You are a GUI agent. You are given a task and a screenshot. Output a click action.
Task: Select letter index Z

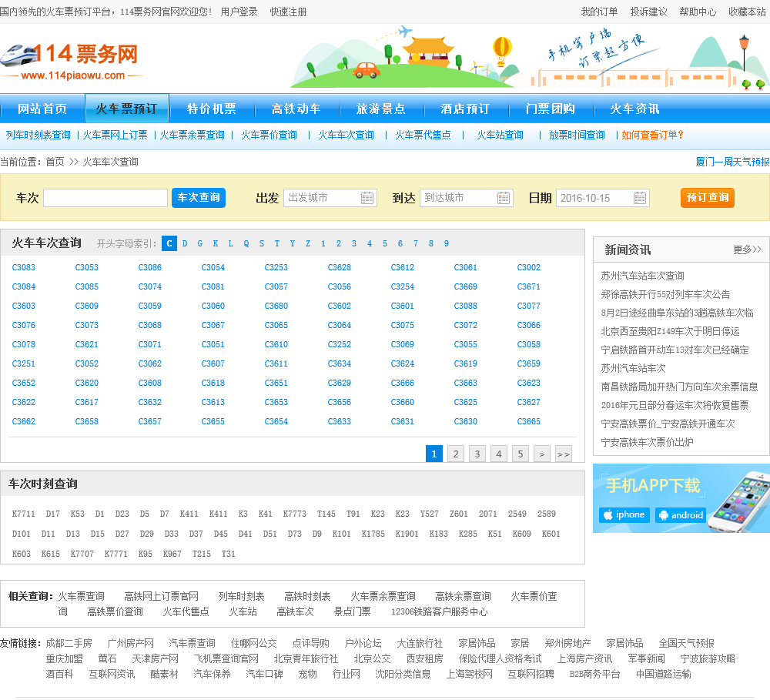(308, 243)
